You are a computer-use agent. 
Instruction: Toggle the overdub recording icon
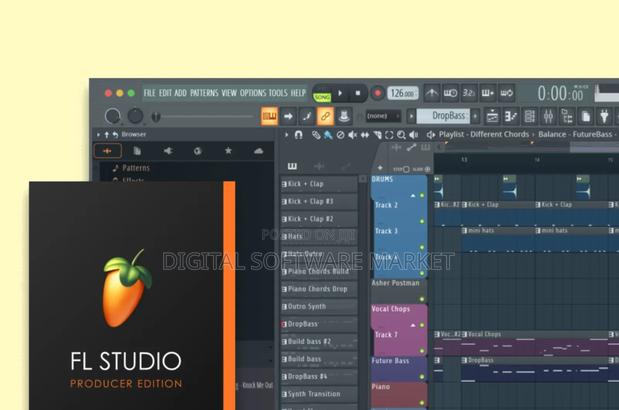[x=487, y=93]
